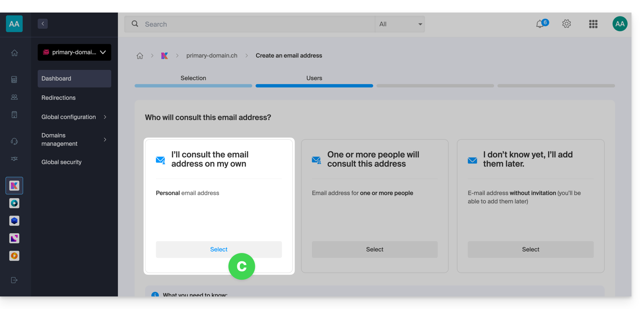Open Redirections in the sidebar menu
The image size is (644, 309).
pos(59,98)
